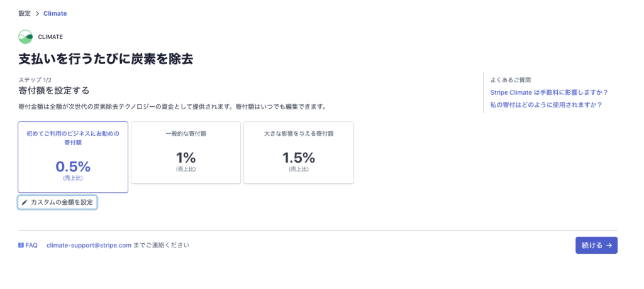This screenshot has height=289, width=644.
Task: Click the ステップ 1/2 step indicator
Action: coord(35,80)
